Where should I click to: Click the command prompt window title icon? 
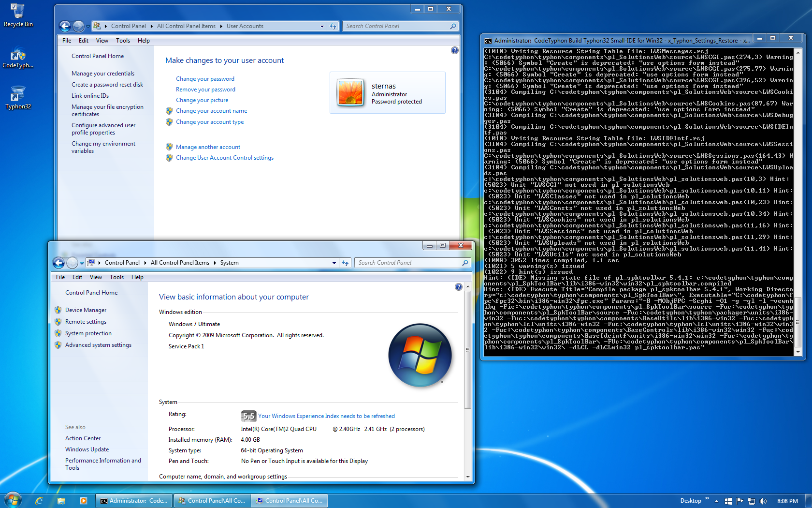click(x=488, y=41)
